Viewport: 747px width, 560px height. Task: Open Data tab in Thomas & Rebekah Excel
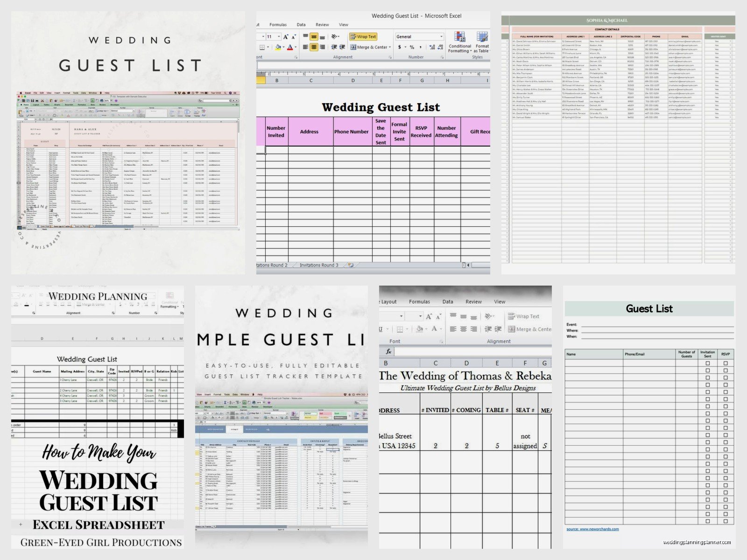tap(448, 302)
